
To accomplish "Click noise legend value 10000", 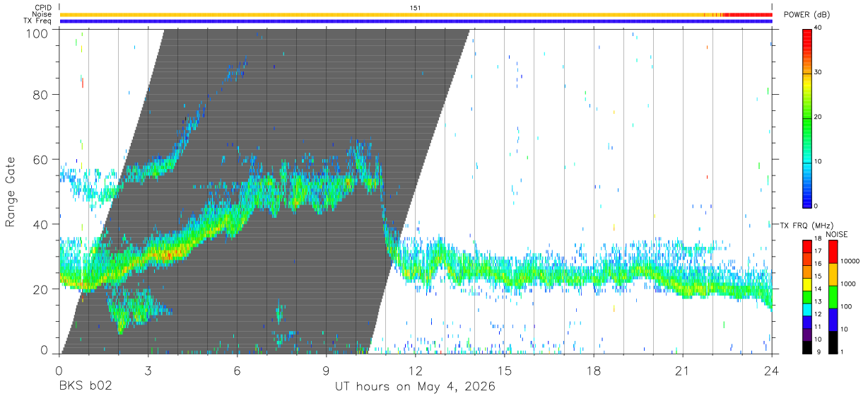I will [850, 261].
